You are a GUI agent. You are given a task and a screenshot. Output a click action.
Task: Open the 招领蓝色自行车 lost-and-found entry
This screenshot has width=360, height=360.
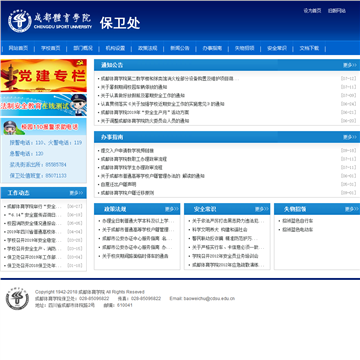click(x=298, y=221)
